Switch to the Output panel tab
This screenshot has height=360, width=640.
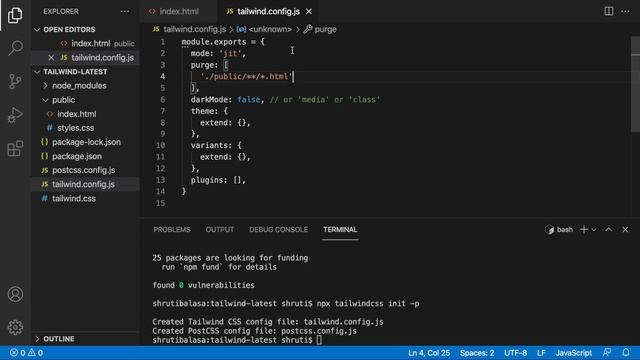coord(220,229)
